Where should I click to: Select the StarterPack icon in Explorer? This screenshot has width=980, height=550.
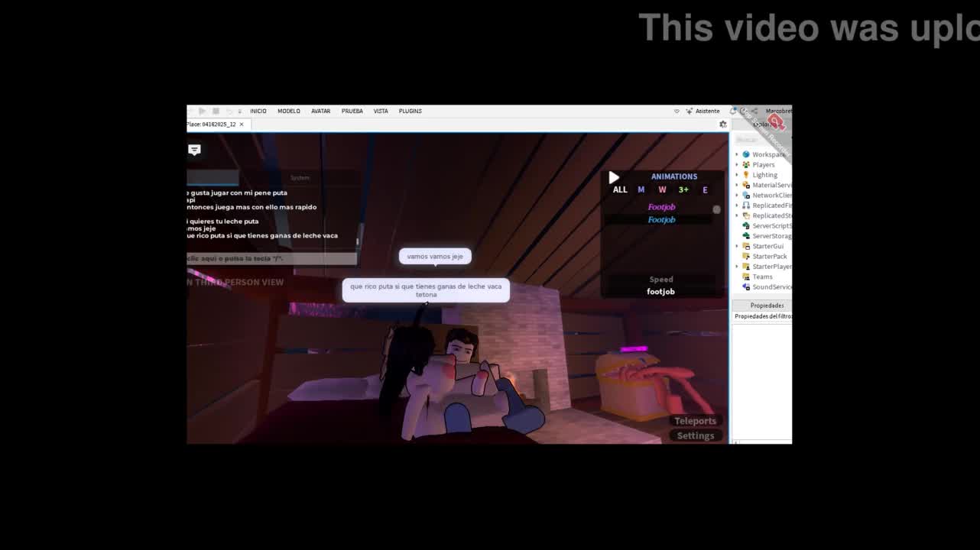pyautogui.click(x=746, y=257)
